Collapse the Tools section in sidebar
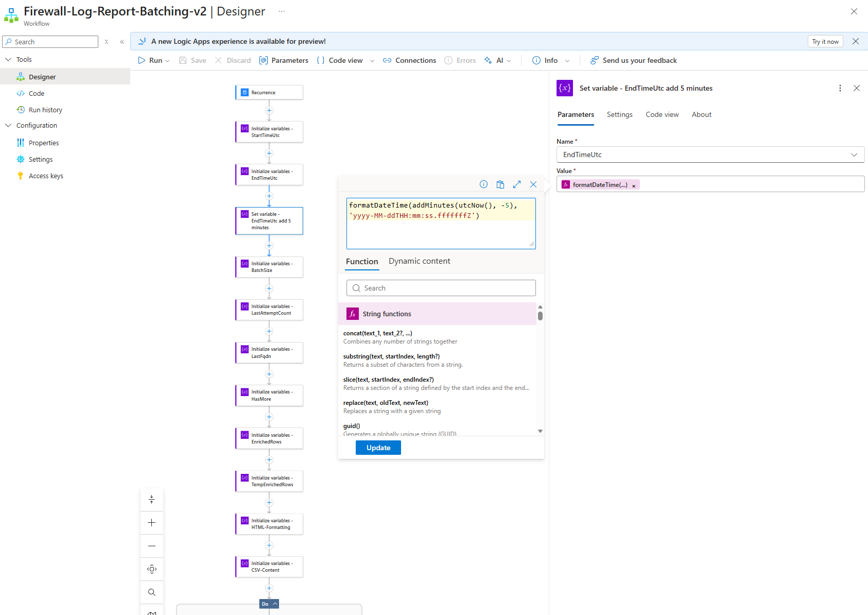The image size is (868, 615). tap(8, 59)
